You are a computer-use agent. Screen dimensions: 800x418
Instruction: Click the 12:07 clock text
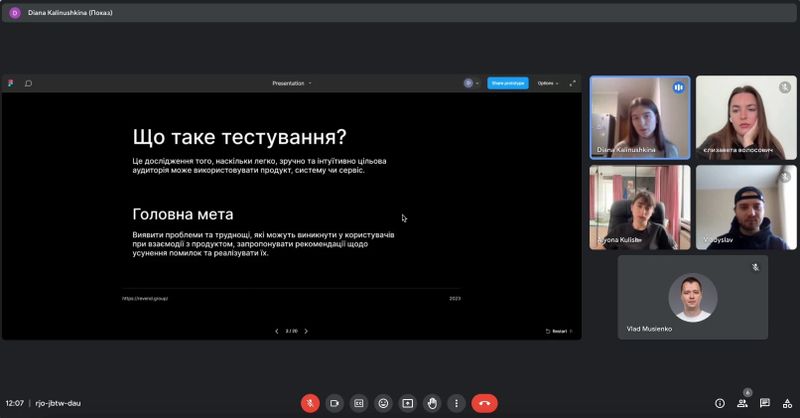click(15, 403)
